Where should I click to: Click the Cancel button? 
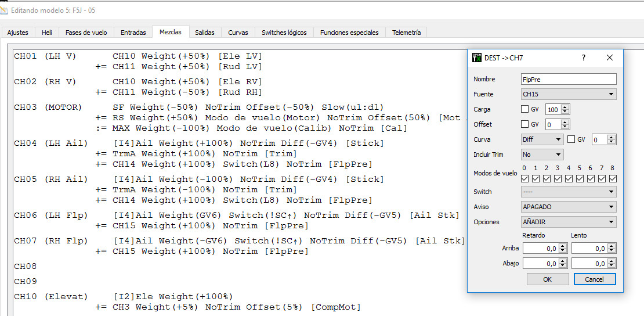coord(594,279)
